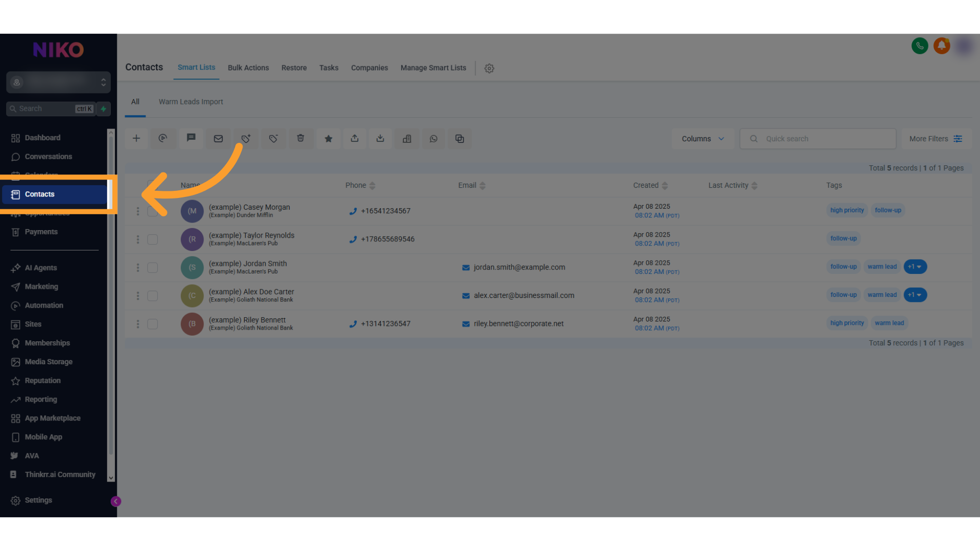The width and height of the screenshot is (980, 551).
Task: Select checkbox for Jordan Smith row
Action: point(153,267)
